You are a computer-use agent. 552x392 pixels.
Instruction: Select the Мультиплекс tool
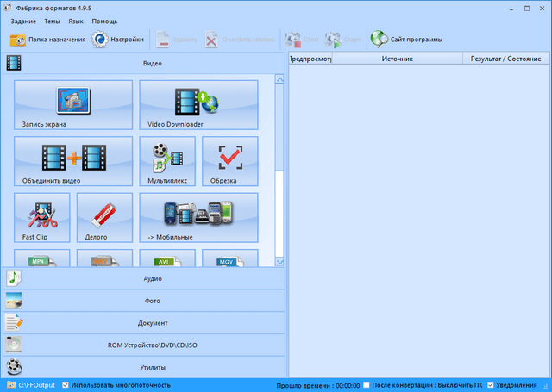[167, 161]
